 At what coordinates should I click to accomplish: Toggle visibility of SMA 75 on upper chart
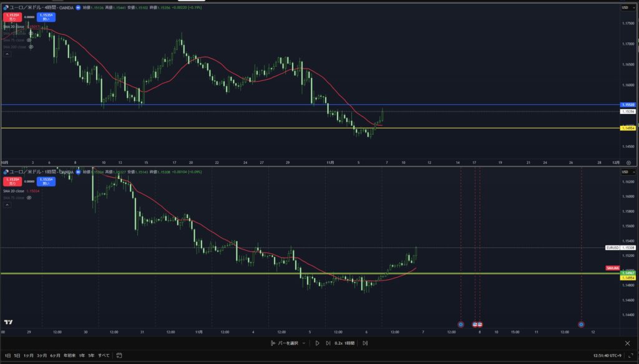pyautogui.click(x=29, y=40)
